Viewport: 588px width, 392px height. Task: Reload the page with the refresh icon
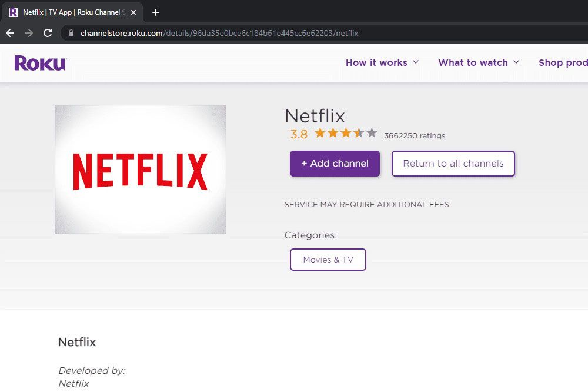(x=47, y=33)
